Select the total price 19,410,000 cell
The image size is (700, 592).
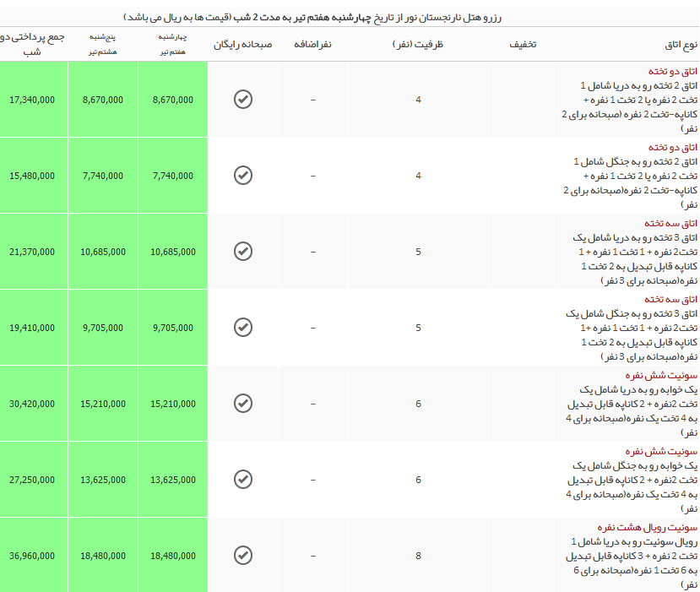(34, 327)
